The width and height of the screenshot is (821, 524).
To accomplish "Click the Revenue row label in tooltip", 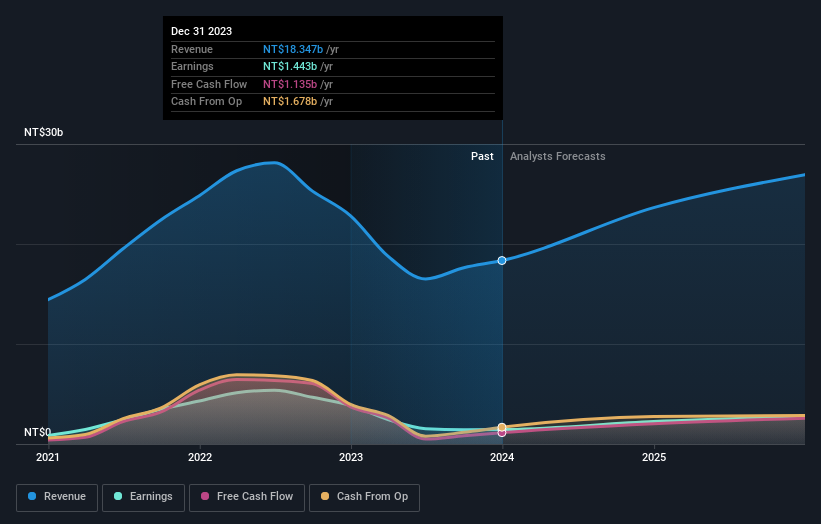I will click(x=192, y=49).
